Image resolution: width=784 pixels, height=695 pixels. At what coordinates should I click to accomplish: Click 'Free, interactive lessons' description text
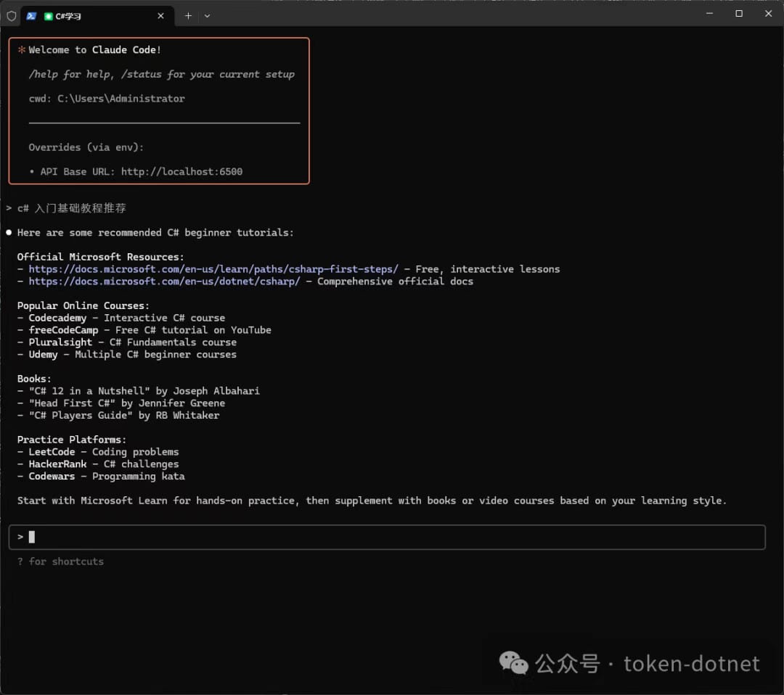tap(488, 269)
